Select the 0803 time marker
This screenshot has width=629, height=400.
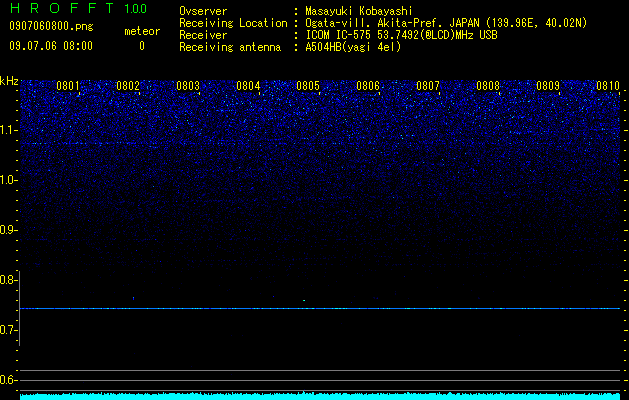click(x=188, y=86)
